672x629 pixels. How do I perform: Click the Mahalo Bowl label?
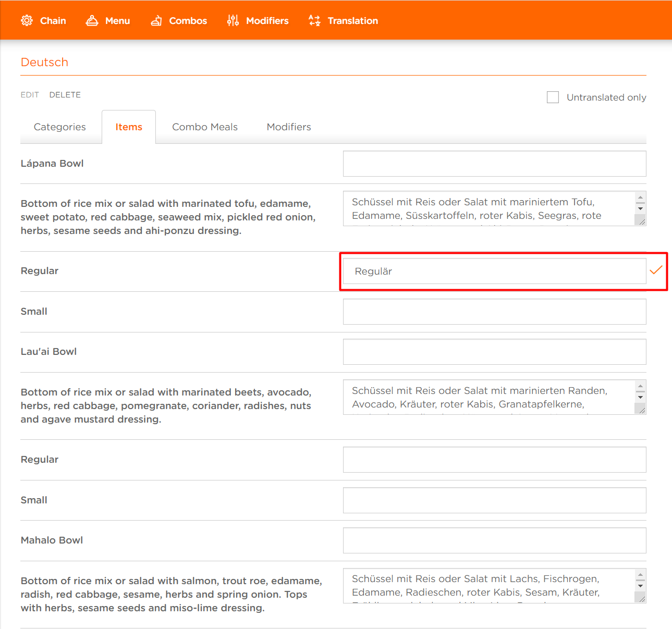click(x=52, y=540)
